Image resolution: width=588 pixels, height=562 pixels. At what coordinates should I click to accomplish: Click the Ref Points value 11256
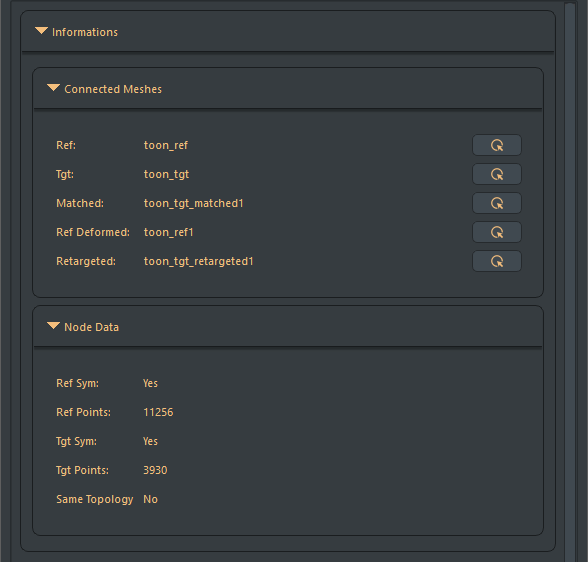158,412
